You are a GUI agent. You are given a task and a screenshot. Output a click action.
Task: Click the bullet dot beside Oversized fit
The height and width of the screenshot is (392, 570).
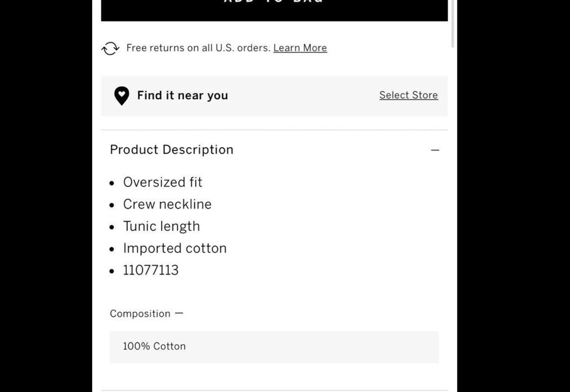(112, 183)
